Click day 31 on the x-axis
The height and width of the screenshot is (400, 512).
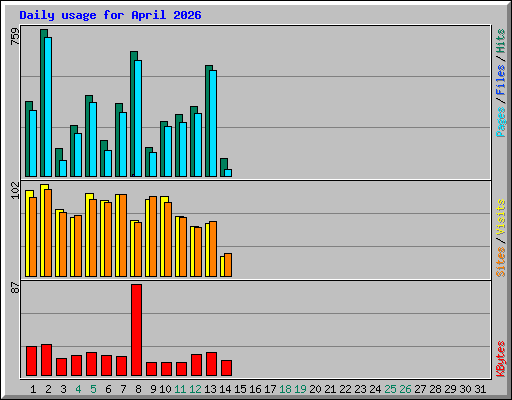[x=480, y=389]
